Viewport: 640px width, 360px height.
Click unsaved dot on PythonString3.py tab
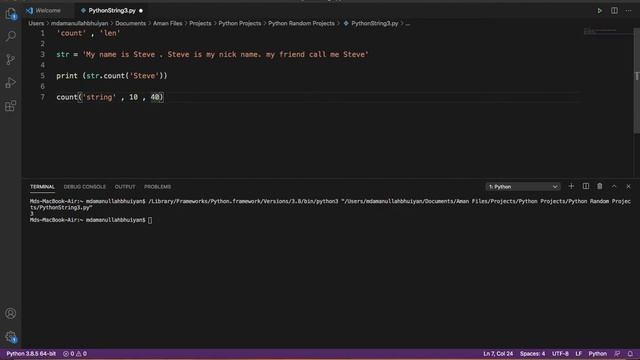[x=141, y=11]
